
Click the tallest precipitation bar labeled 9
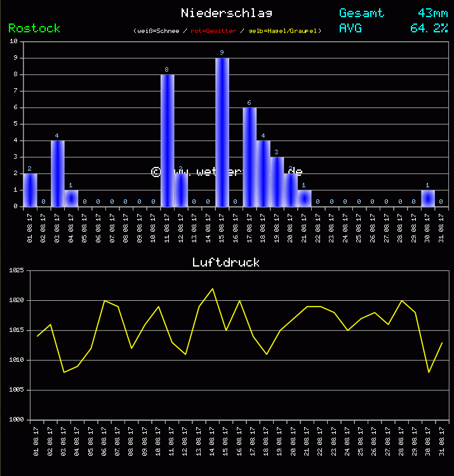pos(222,132)
